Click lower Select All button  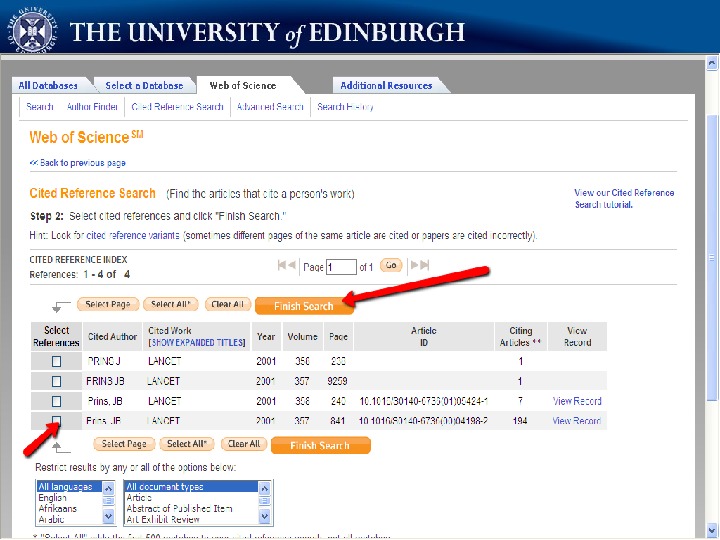[x=187, y=444]
